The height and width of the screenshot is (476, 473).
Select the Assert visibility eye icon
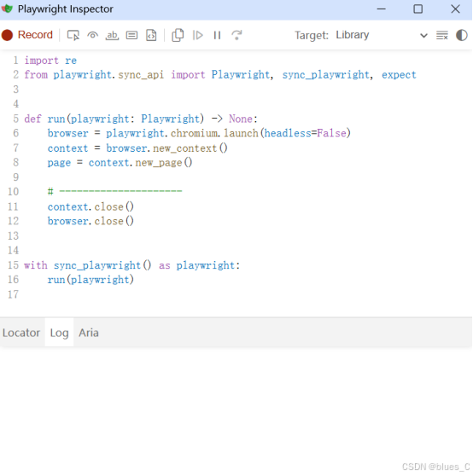pos(93,35)
